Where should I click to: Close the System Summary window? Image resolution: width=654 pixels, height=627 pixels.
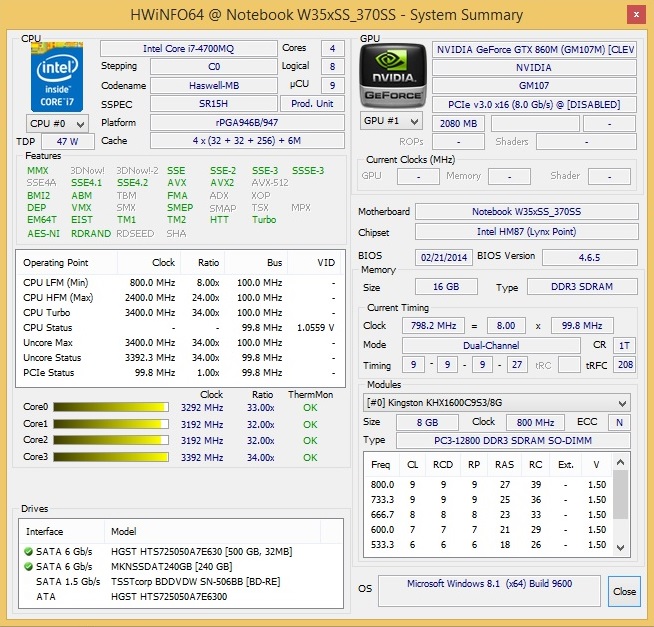point(636,15)
